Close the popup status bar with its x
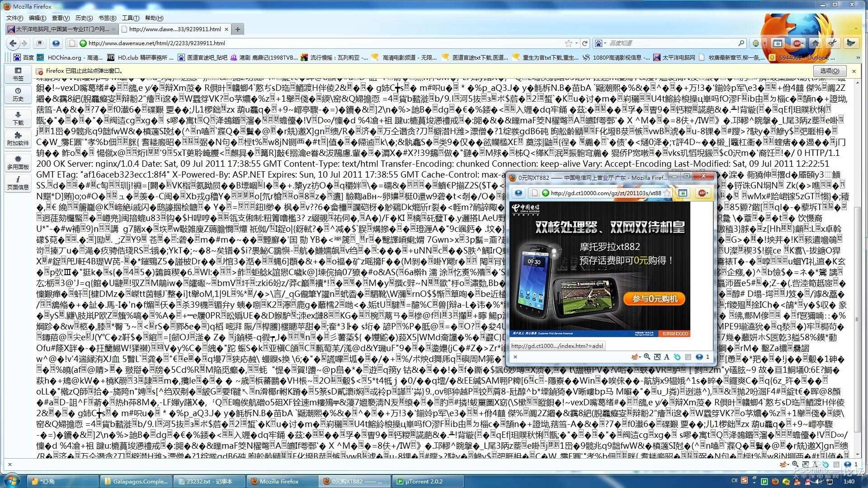This screenshot has width=868, height=488. click(x=515, y=357)
